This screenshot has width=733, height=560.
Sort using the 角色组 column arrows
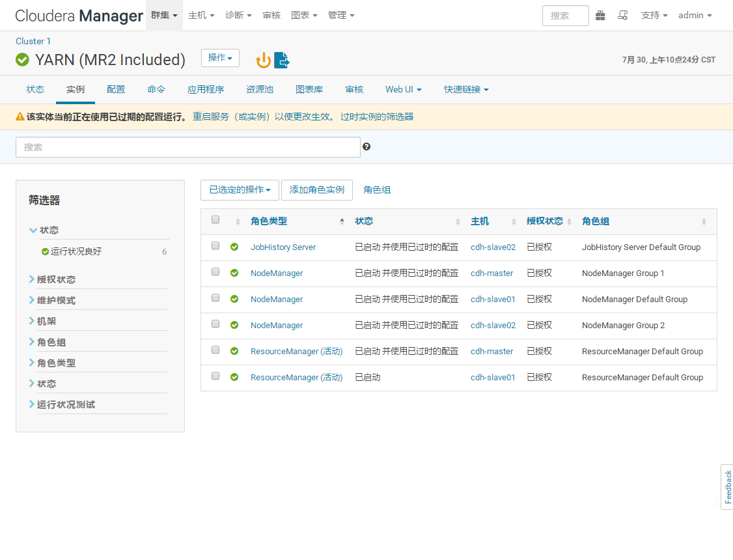click(704, 221)
